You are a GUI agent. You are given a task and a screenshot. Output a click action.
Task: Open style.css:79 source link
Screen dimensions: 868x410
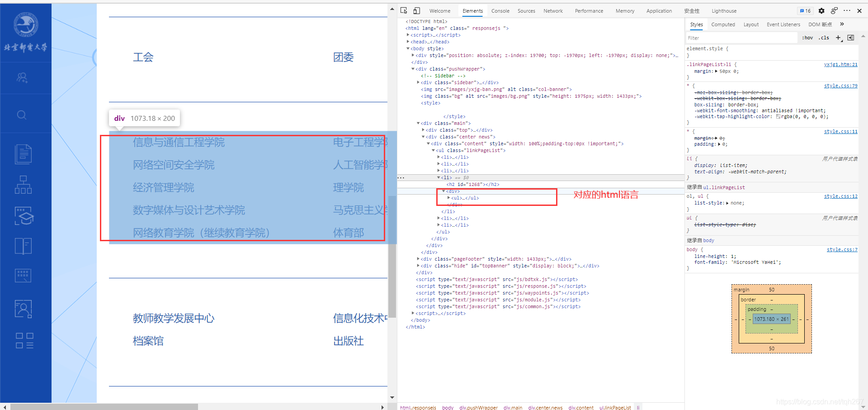pos(840,86)
